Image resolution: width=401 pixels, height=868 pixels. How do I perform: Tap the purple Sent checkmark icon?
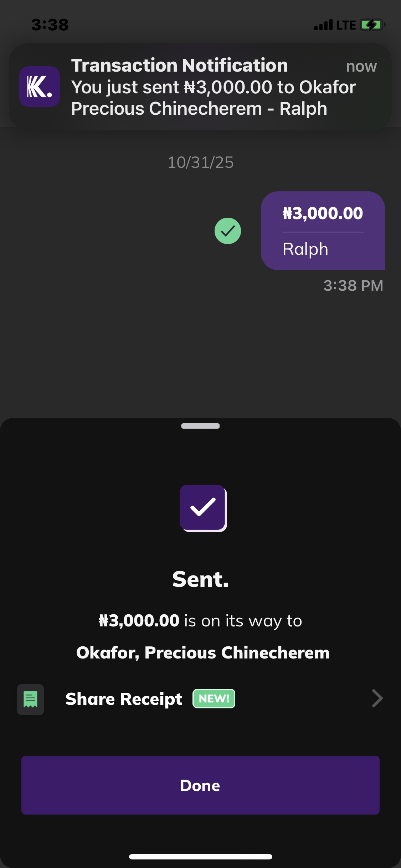[203, 507]
